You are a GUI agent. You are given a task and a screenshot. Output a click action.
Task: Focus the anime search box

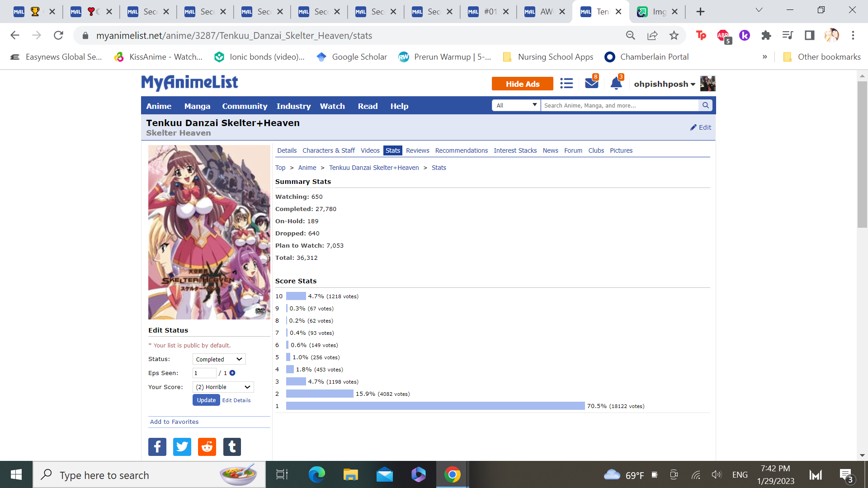(x=619, y=105)
